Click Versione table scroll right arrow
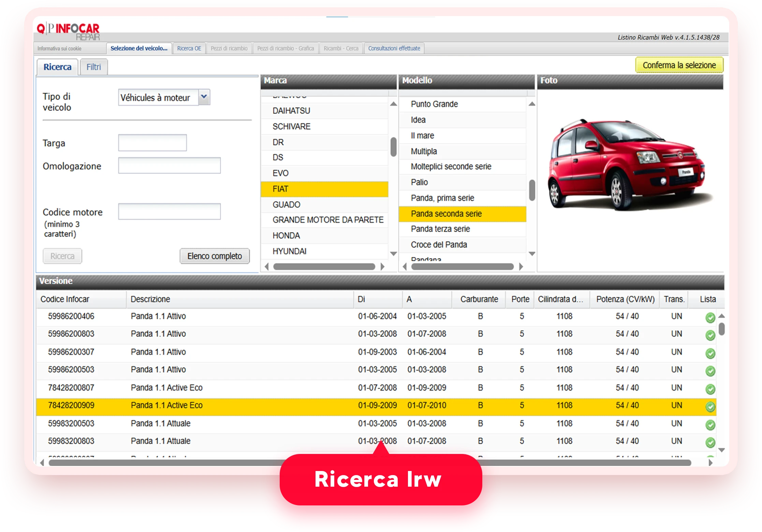 point(710,462)
